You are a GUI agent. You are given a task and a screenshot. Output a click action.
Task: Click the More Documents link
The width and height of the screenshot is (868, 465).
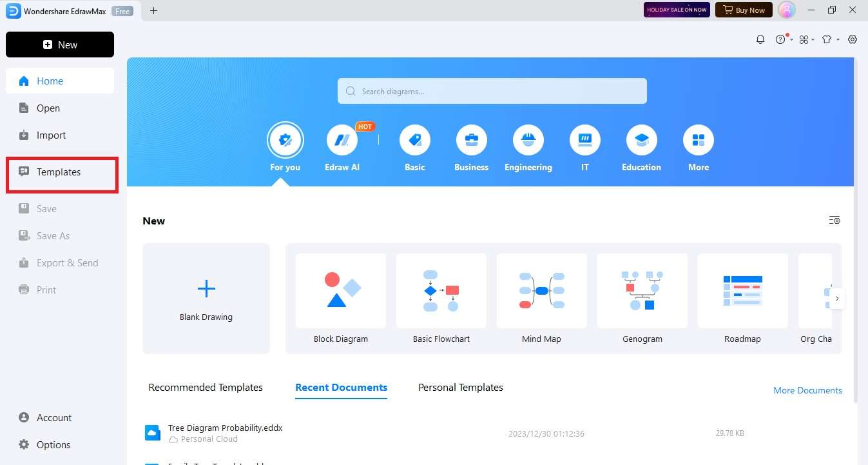coord(807,390)
